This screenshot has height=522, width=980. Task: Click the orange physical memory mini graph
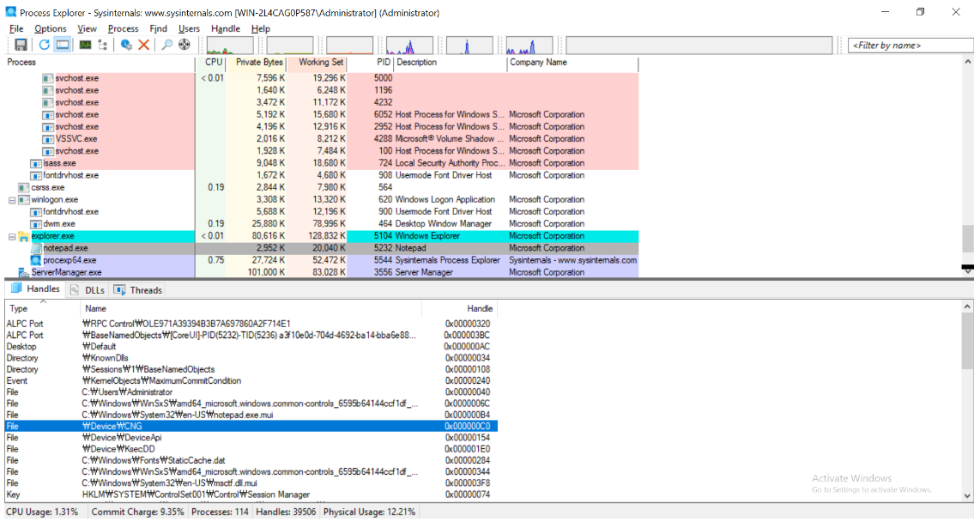[349, 46]
